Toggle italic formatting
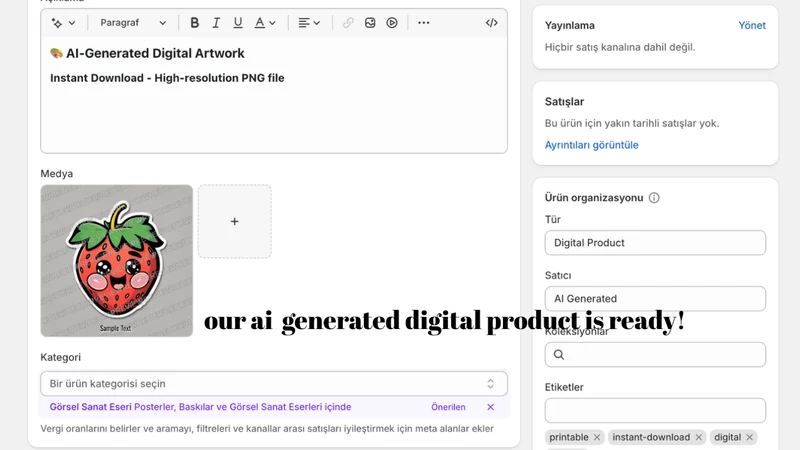The image size is (800, 450). [216, 23]
